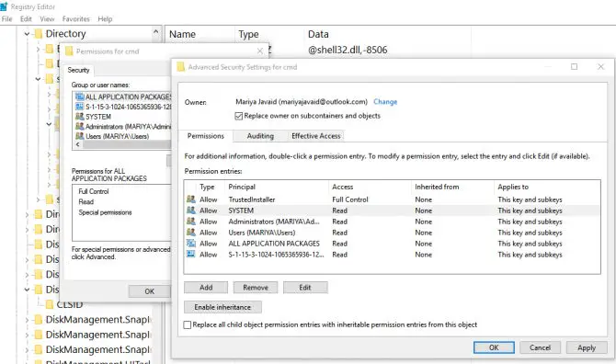Click the ALL APPLICATION PACKAGES icon in the Permissions for cmd dialog
The height and width of the screenshot is (364, 616).
coord(80,97)
